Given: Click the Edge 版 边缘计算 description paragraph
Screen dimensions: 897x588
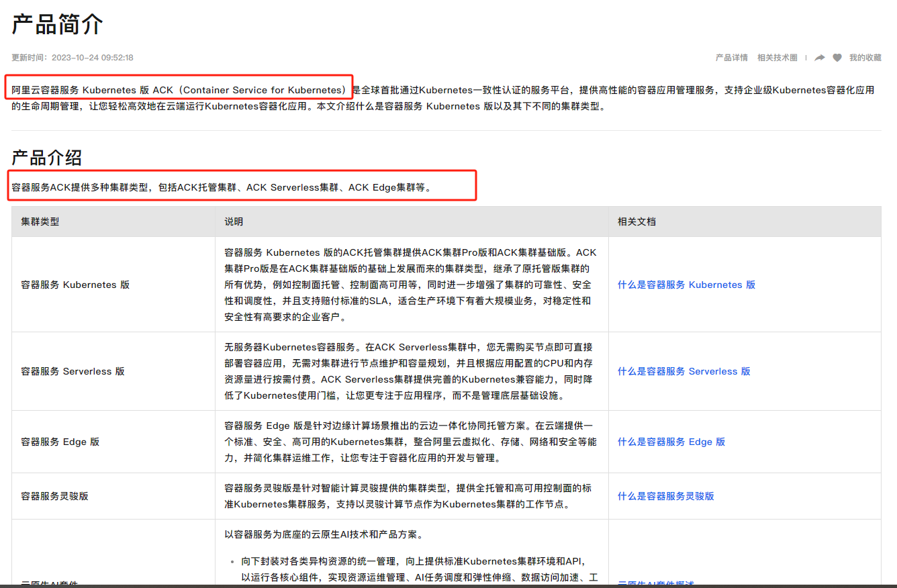Looking at the screenshot, I should 410,442.
